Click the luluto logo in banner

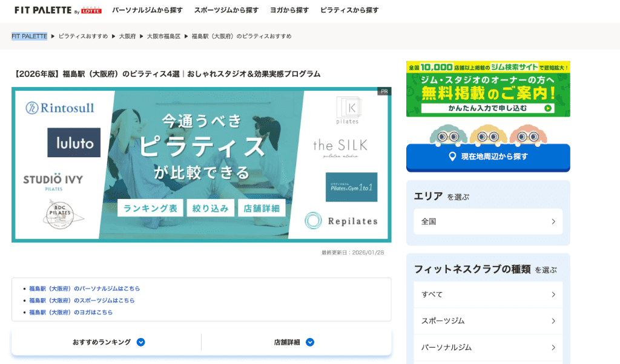[74, 143]
